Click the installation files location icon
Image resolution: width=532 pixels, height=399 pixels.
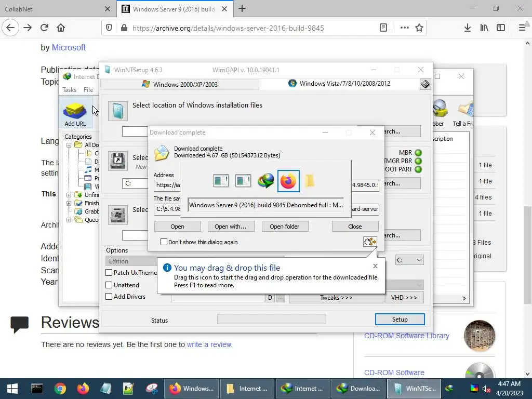[118, 111]
